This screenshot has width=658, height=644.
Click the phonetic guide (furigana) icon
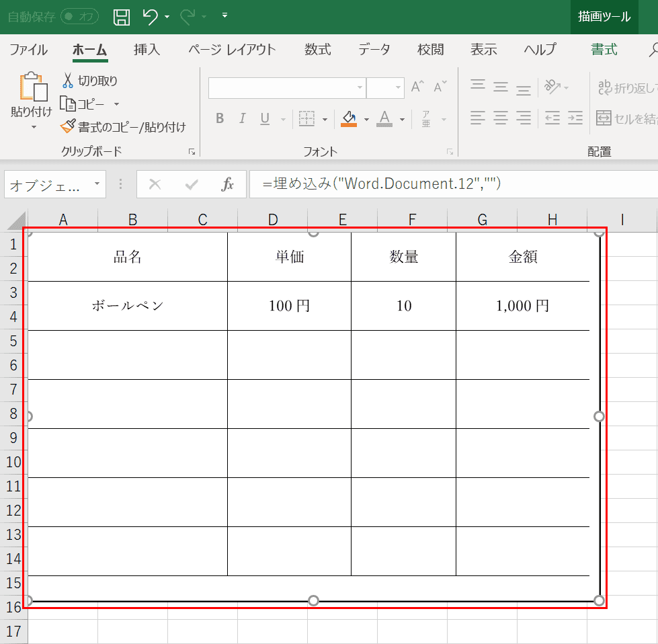[426, 119]
